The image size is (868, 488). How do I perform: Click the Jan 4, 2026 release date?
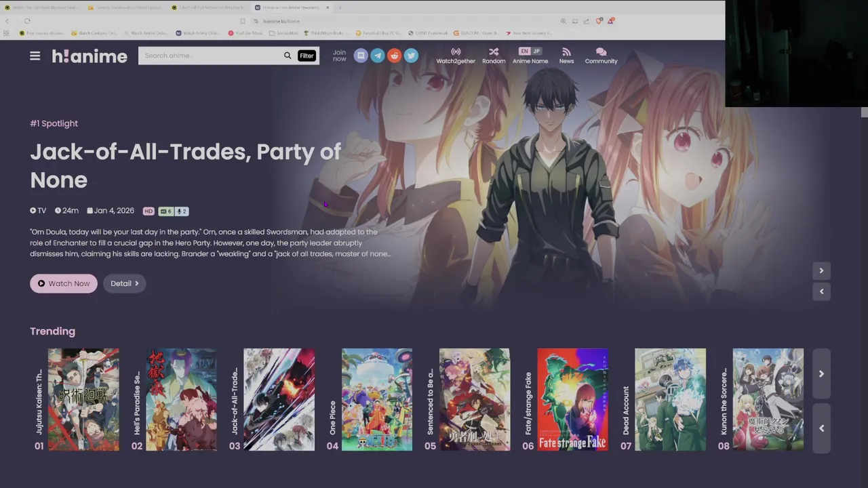pyautogui.click(x=111, y=211)
